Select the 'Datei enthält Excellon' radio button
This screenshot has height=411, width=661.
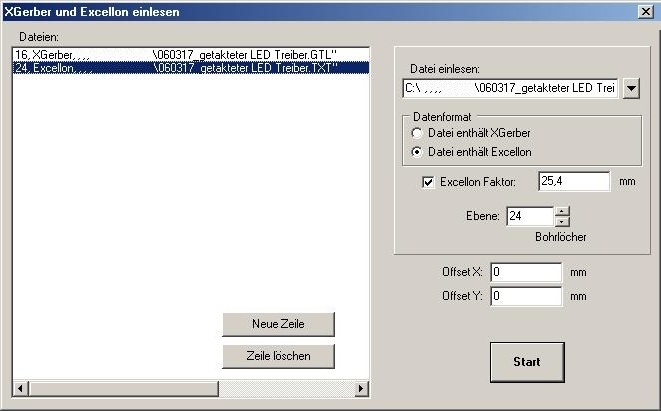click(417, 152)
